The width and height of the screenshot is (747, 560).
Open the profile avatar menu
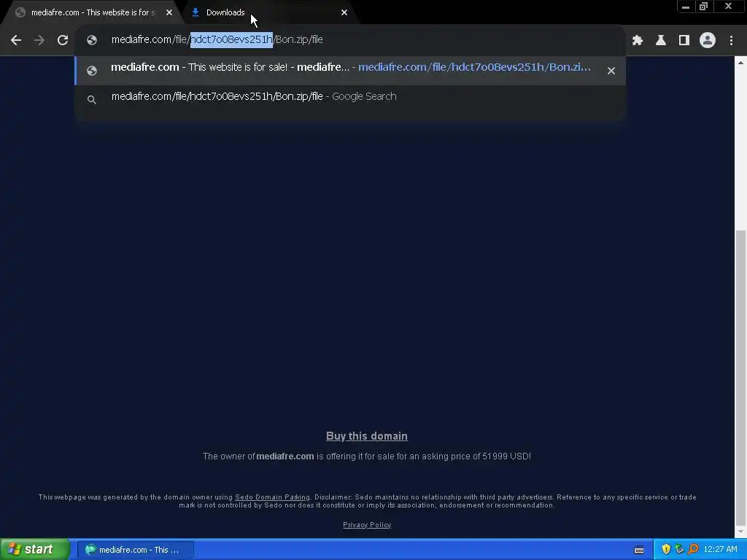708,41
